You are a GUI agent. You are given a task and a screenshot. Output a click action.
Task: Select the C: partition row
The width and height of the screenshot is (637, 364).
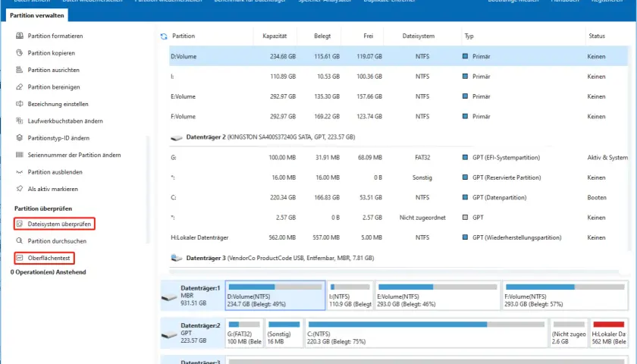point(399,197)
